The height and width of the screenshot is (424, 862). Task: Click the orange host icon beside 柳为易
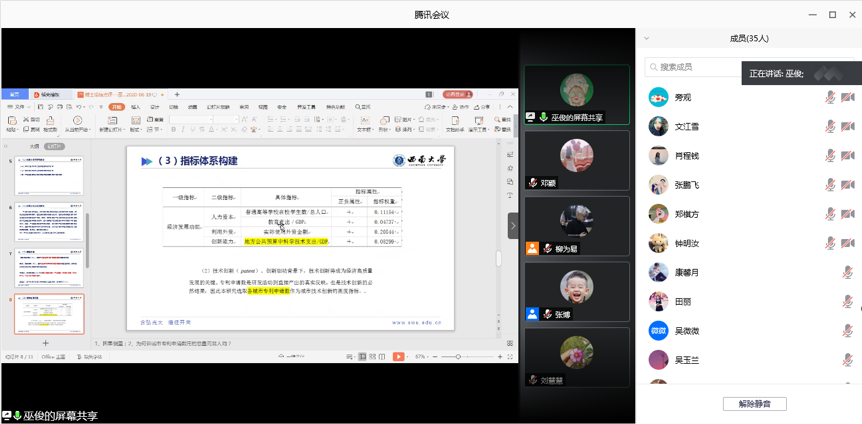pos(533,248)
